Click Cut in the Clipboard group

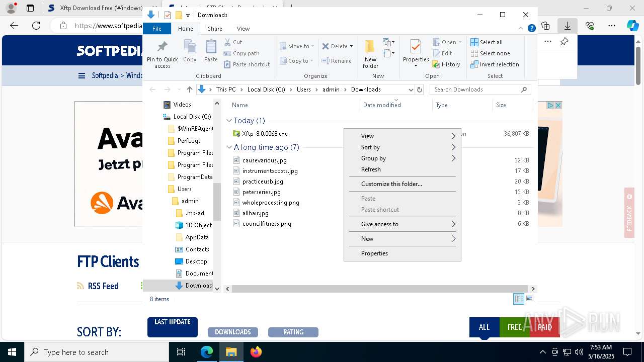[233, 42]
